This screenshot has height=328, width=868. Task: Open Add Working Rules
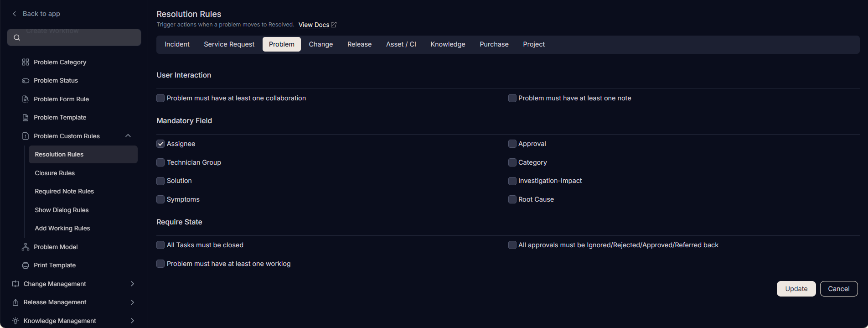[62, 229]
